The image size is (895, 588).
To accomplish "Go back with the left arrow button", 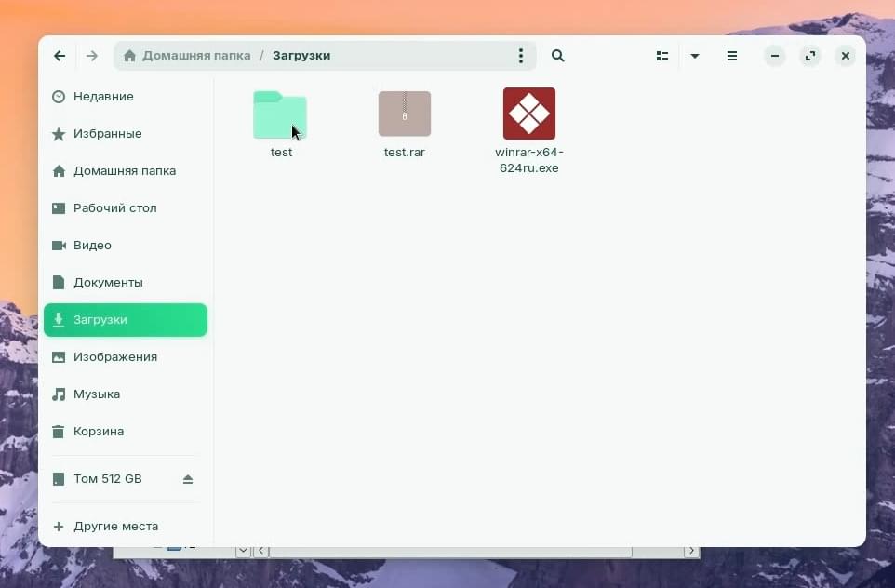I will (60, 56).
